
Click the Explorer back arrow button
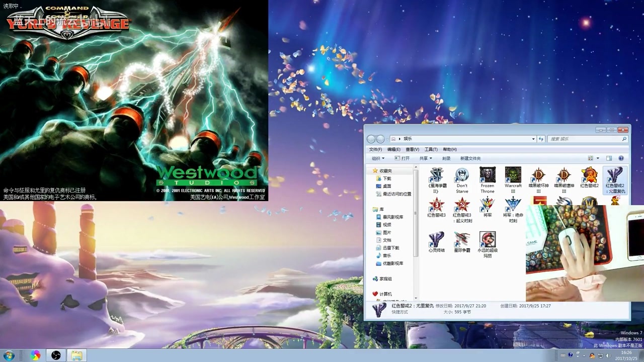point(371,139)
